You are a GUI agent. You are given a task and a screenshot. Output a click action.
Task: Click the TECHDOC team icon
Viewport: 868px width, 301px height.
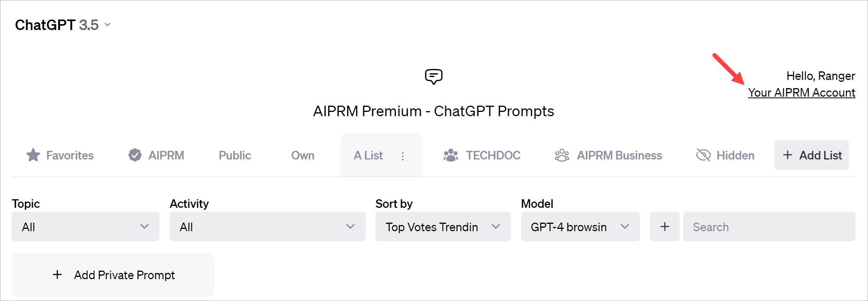click(x=451, y=155)
